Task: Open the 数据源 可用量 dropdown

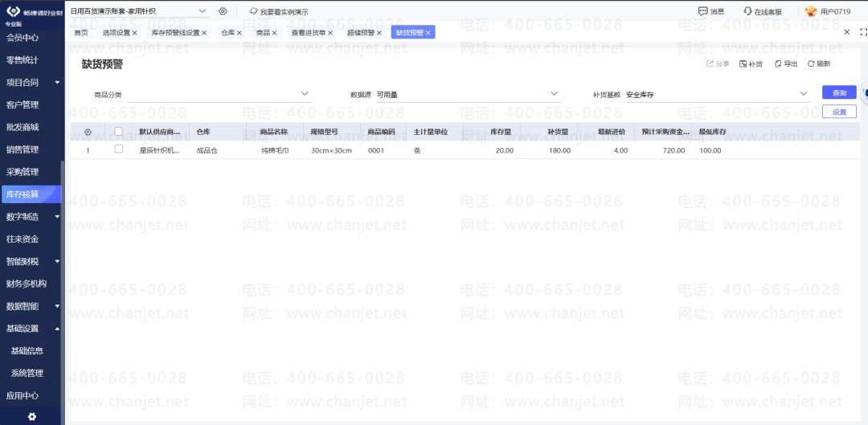Action: (554, 94)
